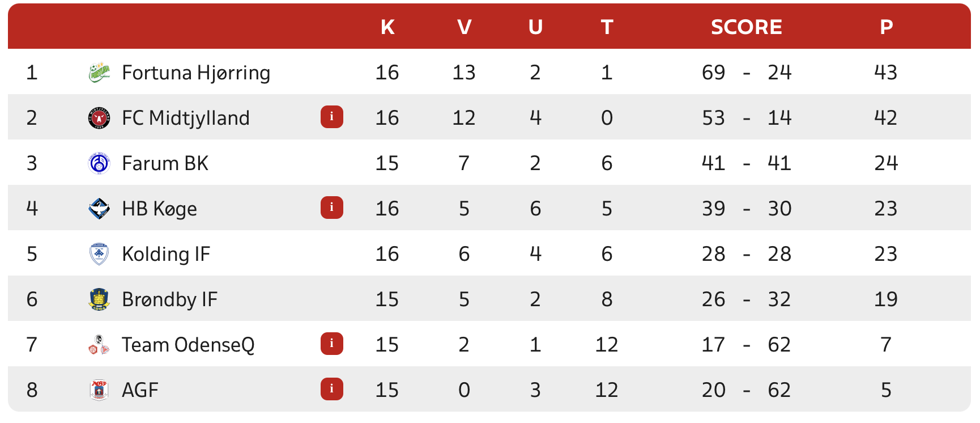Open the Fortuna Hjørring team link

pos(196,73)
